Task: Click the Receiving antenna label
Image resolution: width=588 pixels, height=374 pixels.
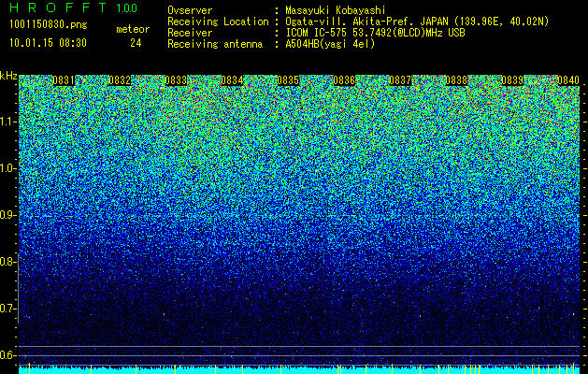Action: pos(215,44)
